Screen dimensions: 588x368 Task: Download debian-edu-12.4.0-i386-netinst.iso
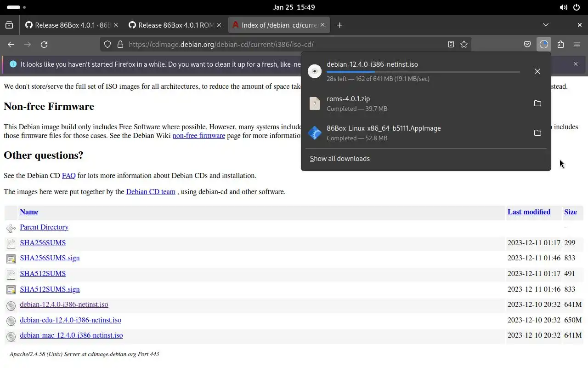coord(70,320)
